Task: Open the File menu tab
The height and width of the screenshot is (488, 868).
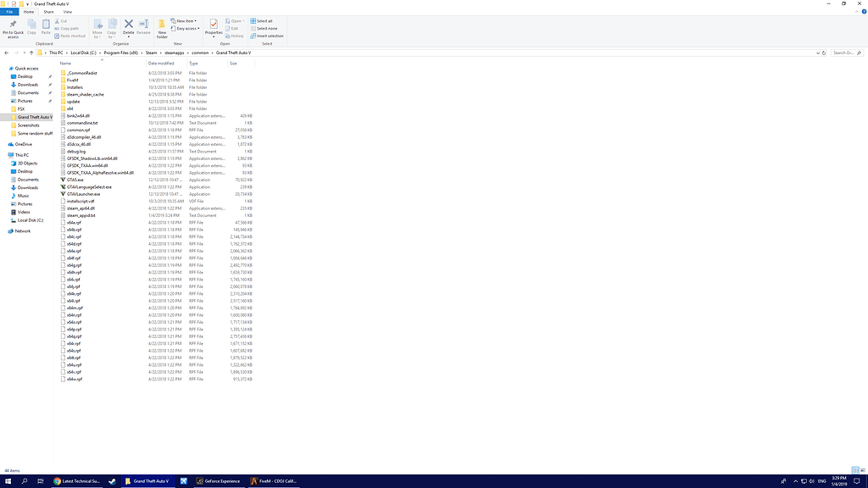Action: click(9, 12)
